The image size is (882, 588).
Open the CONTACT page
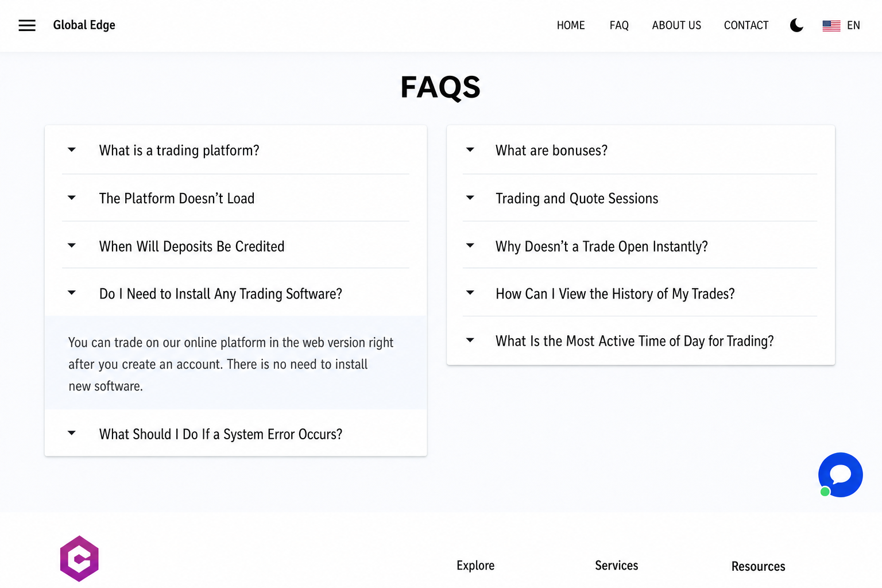746,25
